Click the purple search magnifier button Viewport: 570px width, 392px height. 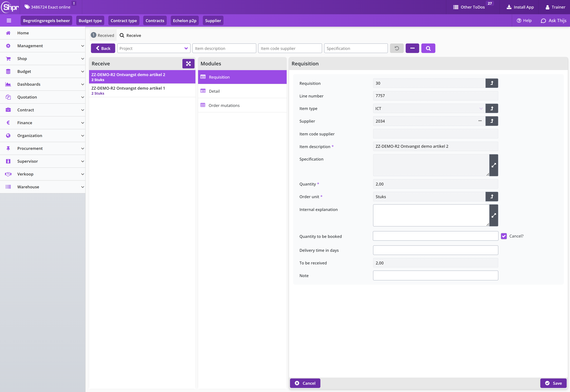pyautogui.click(x=428, y=48)
